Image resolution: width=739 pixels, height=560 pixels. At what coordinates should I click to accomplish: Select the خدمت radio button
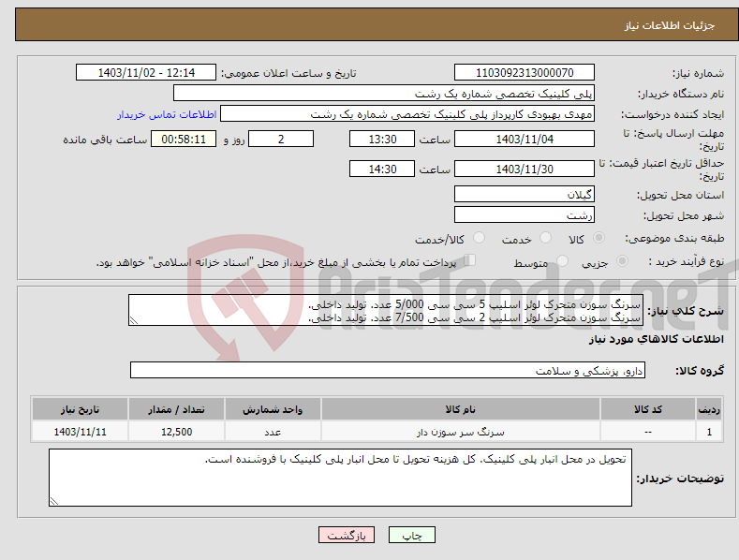coord(545,238)
